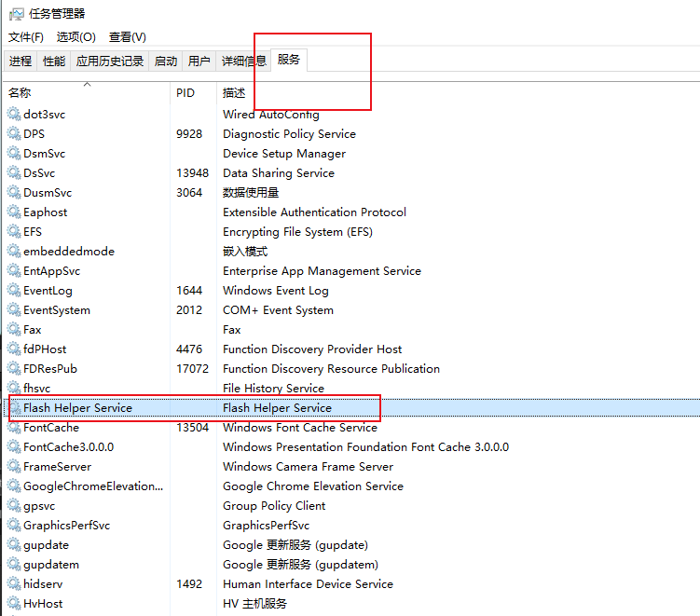Select the Flash Helper Service name
The image size is (700, 616).
(77, 408)
